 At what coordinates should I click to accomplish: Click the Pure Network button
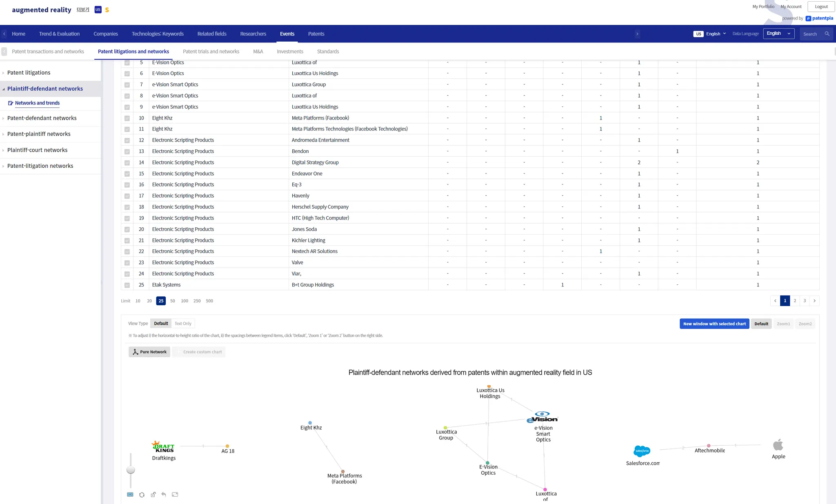point(149,352)
